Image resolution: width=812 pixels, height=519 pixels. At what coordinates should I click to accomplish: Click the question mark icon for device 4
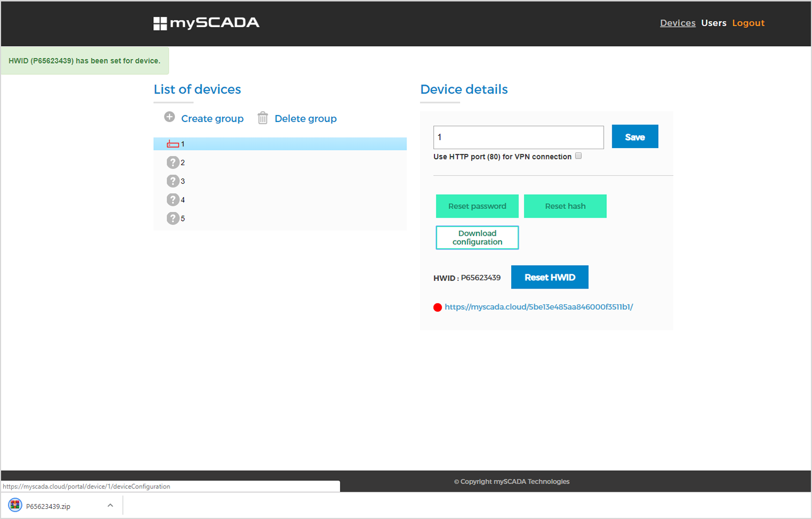[x=173, y=200]
